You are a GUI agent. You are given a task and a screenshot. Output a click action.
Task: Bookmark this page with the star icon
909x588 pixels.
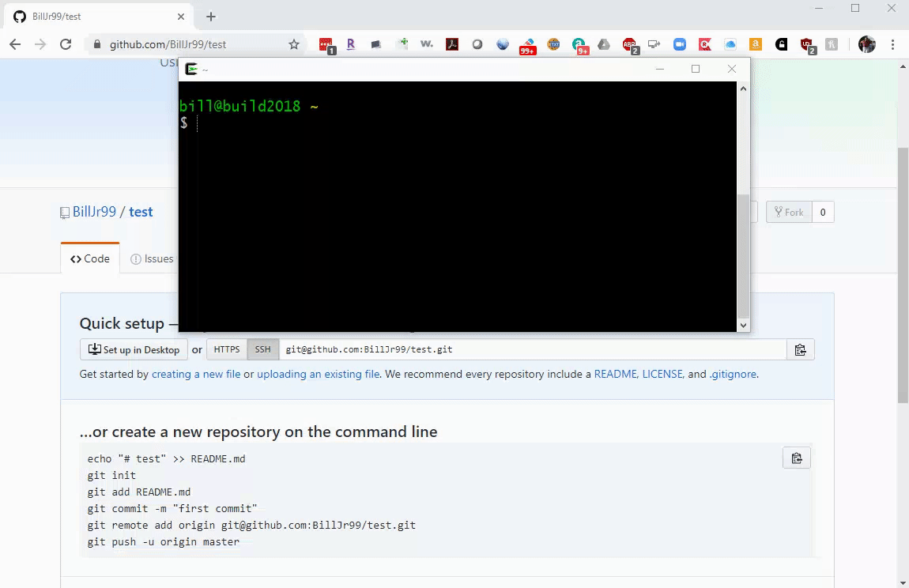click(294, 44)
